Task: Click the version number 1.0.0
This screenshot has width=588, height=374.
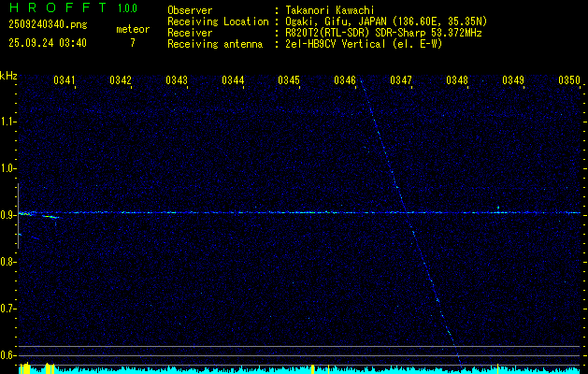Action: [x=127, y=8]
